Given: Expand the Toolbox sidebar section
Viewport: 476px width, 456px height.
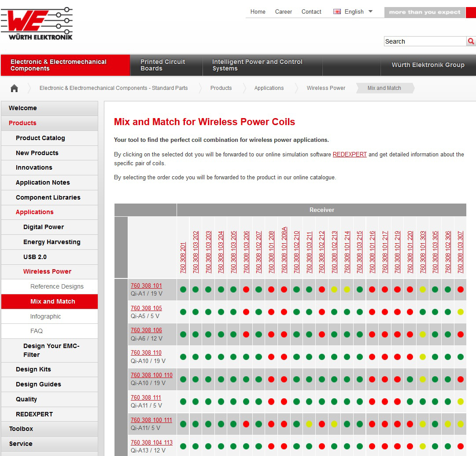Looking at the screenshot, I should [x=21, y=429].
